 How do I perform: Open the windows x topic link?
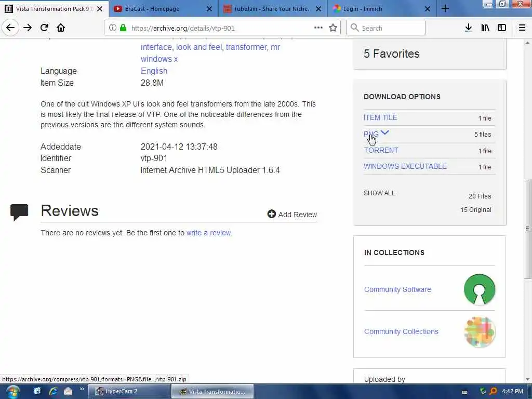tap(159, 59)
